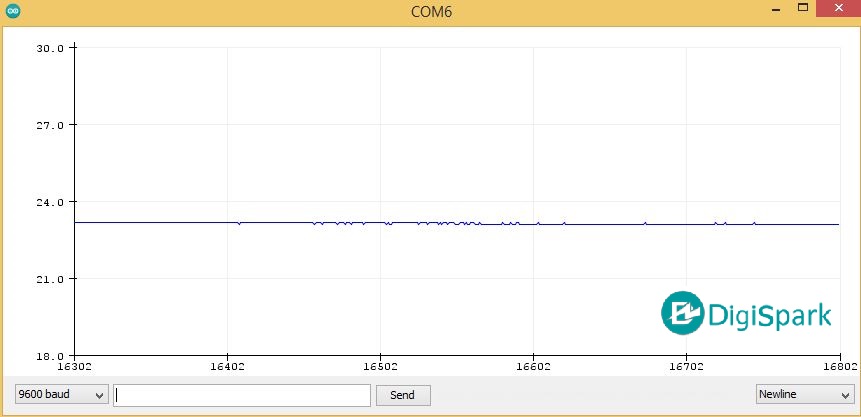Maximize the COM6 plotter window

click(x=802, y=10)
